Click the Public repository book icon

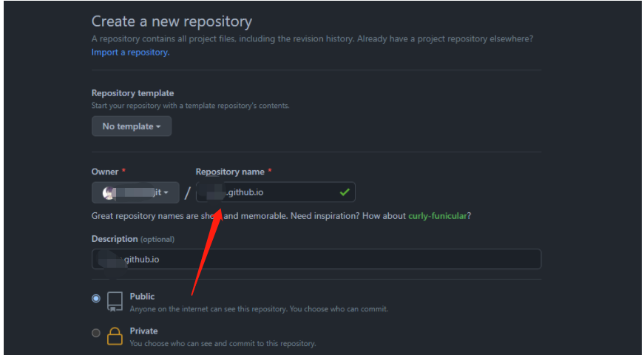(x=115, y=302)
